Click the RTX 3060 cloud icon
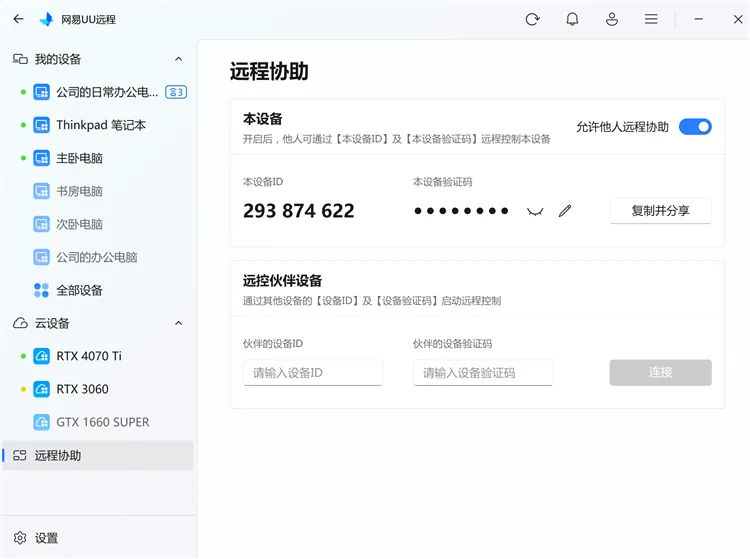The height and width of the screenshot is (559, 750). [x=41, y=389]
